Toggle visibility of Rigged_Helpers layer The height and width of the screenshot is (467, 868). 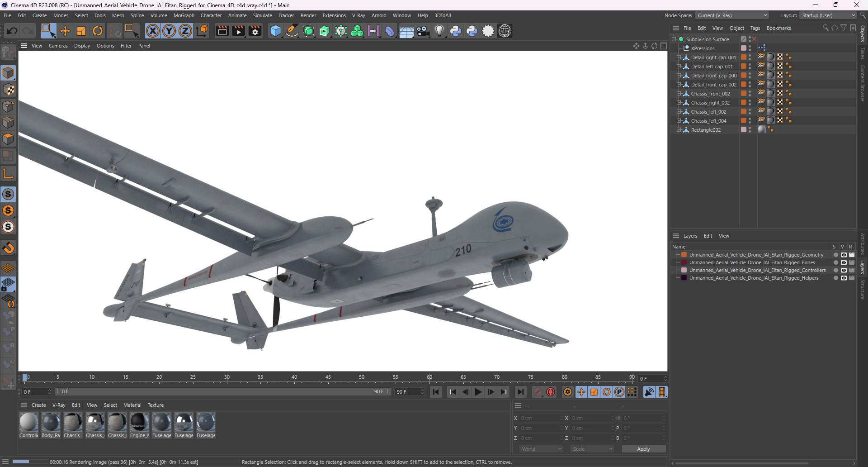click(844, 278)
